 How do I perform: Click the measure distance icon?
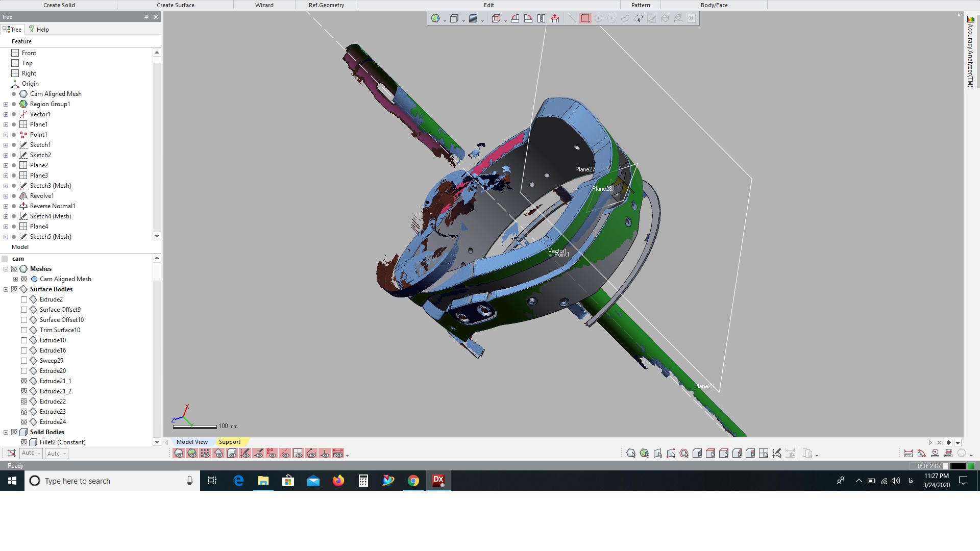909,454
